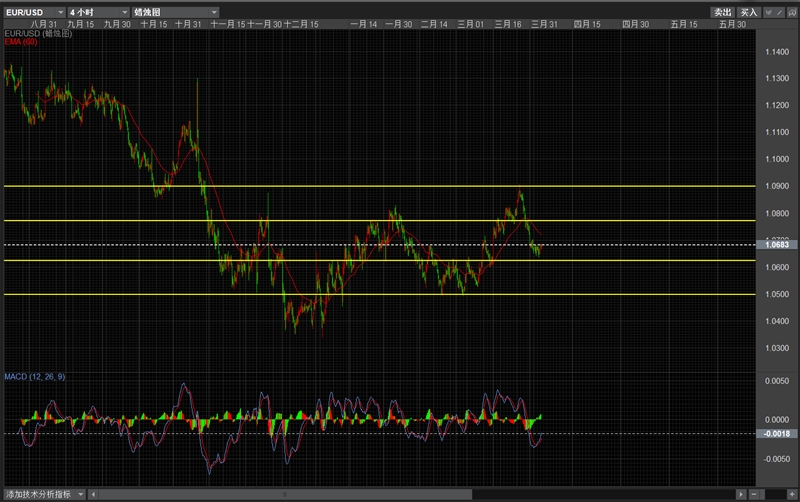The width and height of the screenshot is (800, 502).
Task: Open the 添加技术分析指标 indicator menu
Action: tap(45, 494)
